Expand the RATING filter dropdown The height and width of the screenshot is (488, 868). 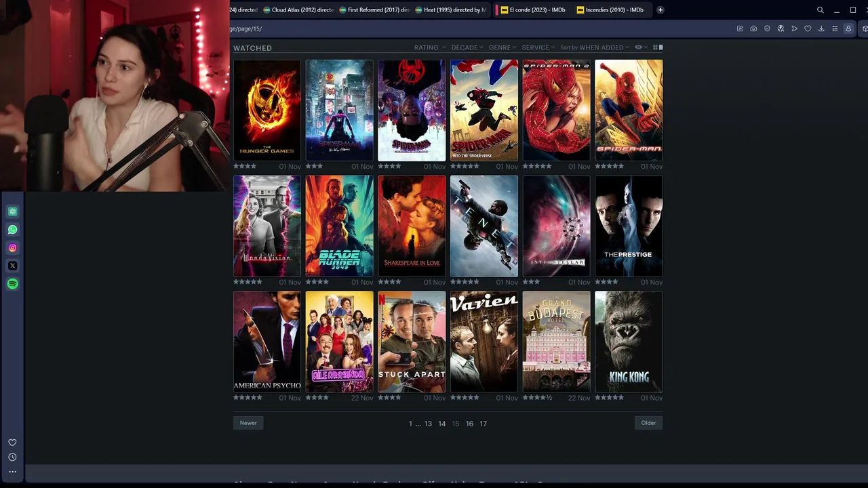tap(430, 47)
